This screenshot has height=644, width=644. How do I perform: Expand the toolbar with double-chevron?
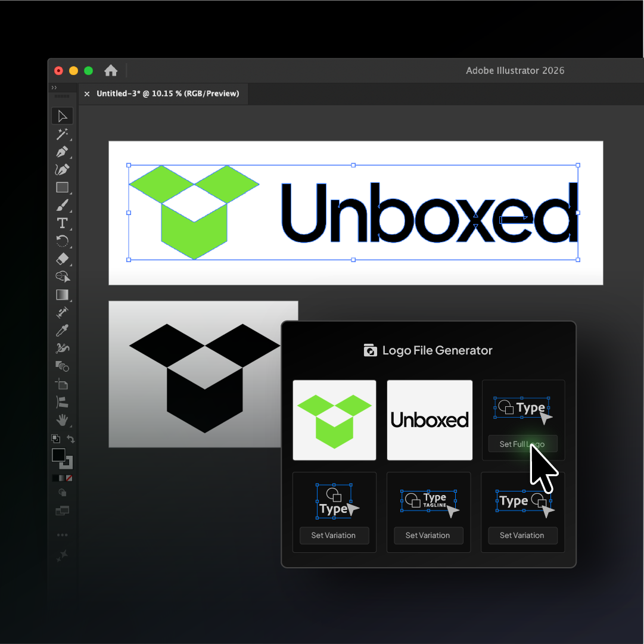click(54, 88)
